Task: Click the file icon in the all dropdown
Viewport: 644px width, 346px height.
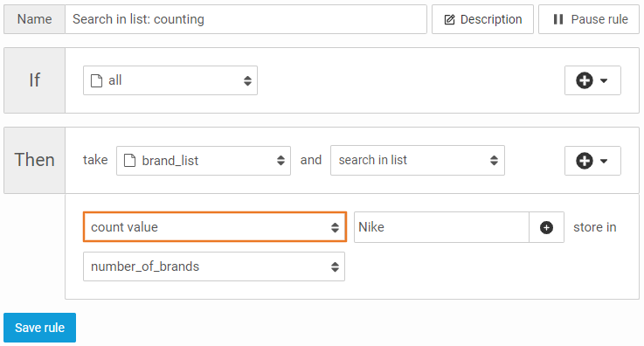Action: [x=96, y=81]
